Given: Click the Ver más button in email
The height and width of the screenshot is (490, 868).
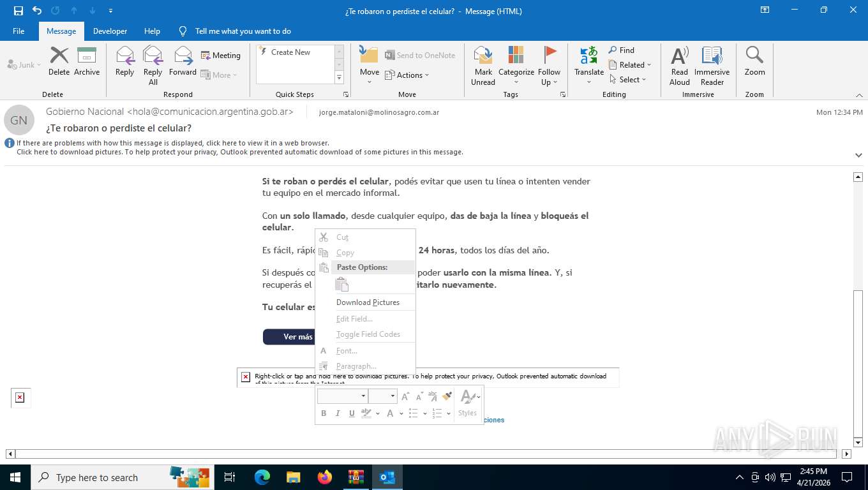Looking at the screenshot, I should coord(289,337).
